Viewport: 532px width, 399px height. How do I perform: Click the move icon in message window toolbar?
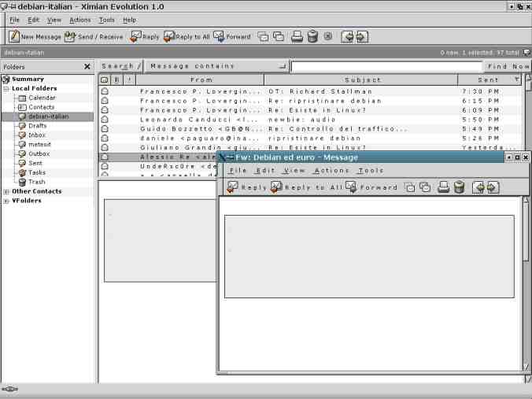410,187
